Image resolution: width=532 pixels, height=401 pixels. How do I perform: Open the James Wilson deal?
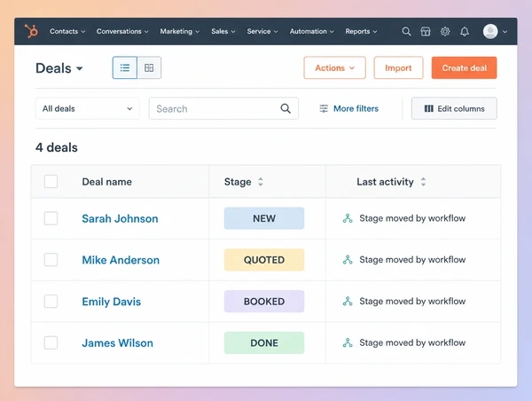tap(117, 343)
